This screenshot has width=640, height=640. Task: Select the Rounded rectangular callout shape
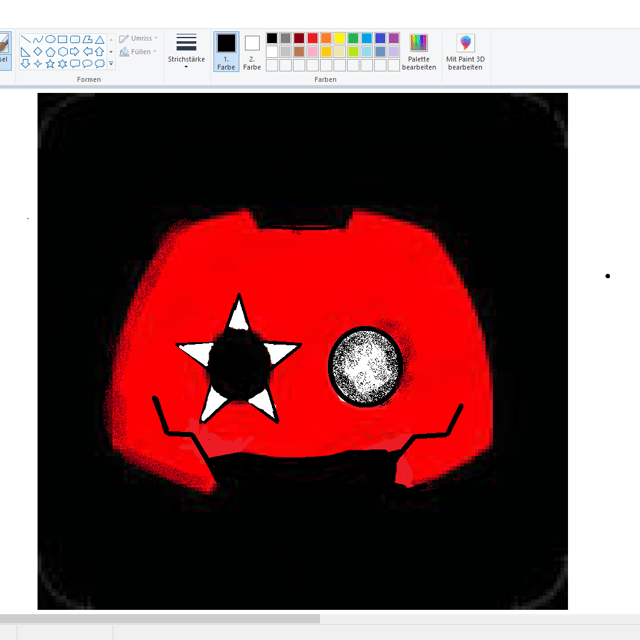point(75,64)
